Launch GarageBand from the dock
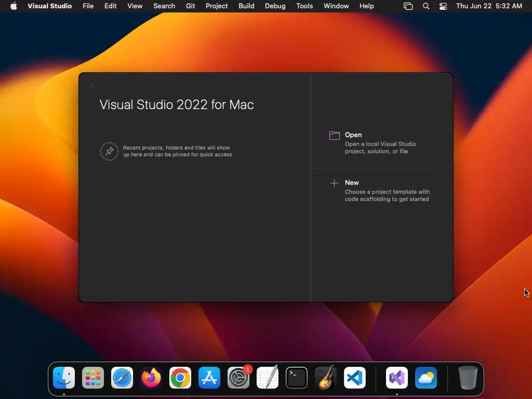 (x=326, y=378)
